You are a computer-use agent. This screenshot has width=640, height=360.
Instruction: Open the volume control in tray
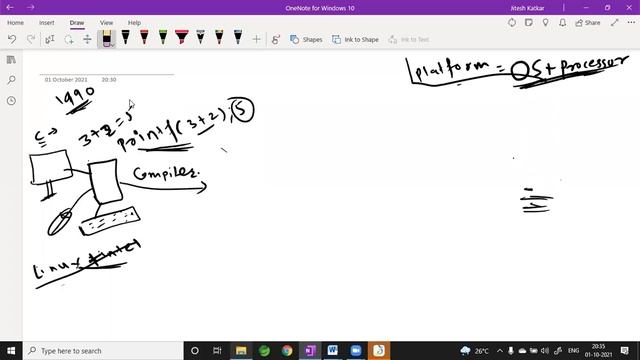pyautogui.click(x=544, y=351)
